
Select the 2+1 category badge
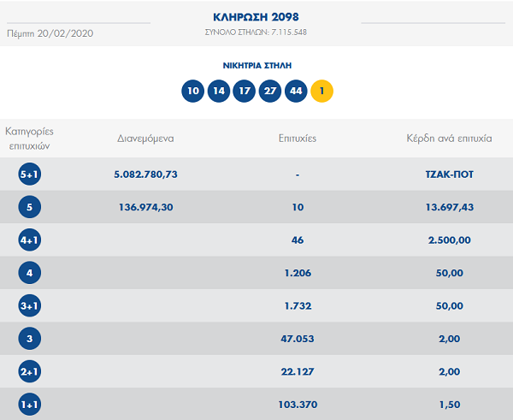pyautogui.click(x=30, y=371)
